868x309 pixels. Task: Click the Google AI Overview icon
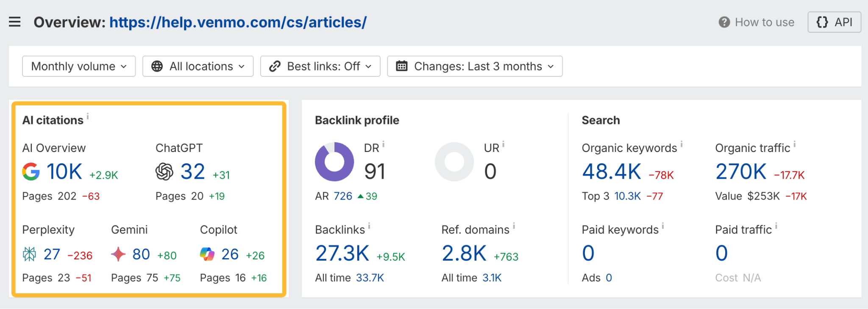[31, 171]
